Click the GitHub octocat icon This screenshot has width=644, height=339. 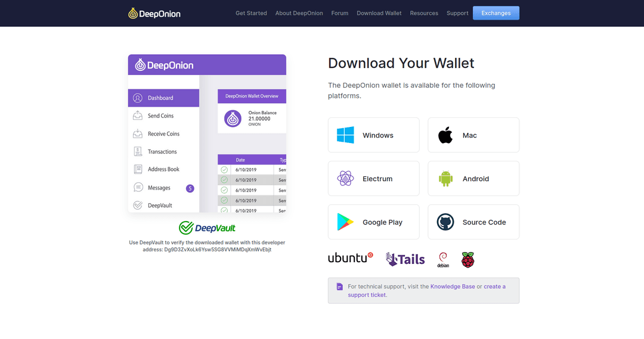click(x=445, y=222)
